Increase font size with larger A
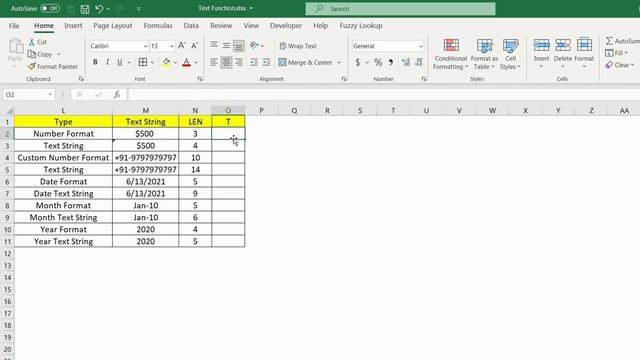The width and height of the screenshot is (640, 360). click(182, 46)
